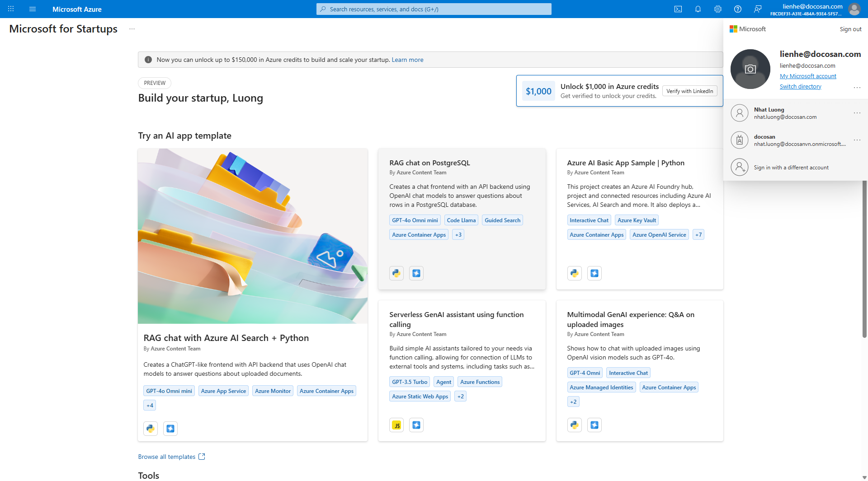Click the account avatar in the top bar
The image size is (868, 481).
(x=854, y=9)
